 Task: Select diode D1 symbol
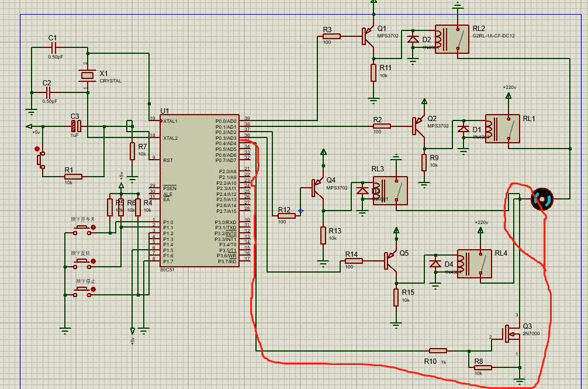(x=464, y=129)
